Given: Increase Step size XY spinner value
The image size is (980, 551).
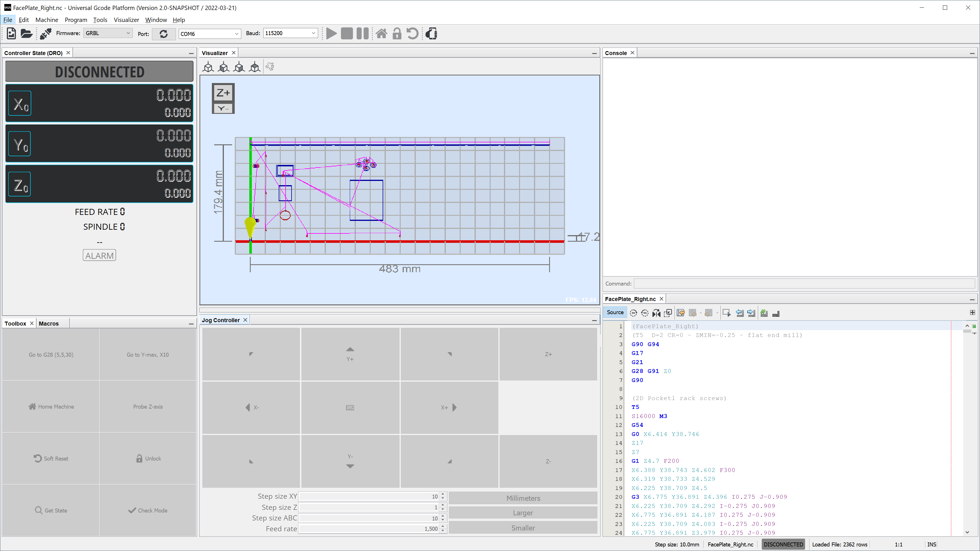Looking at the screenshot, I should pos(442,494).
